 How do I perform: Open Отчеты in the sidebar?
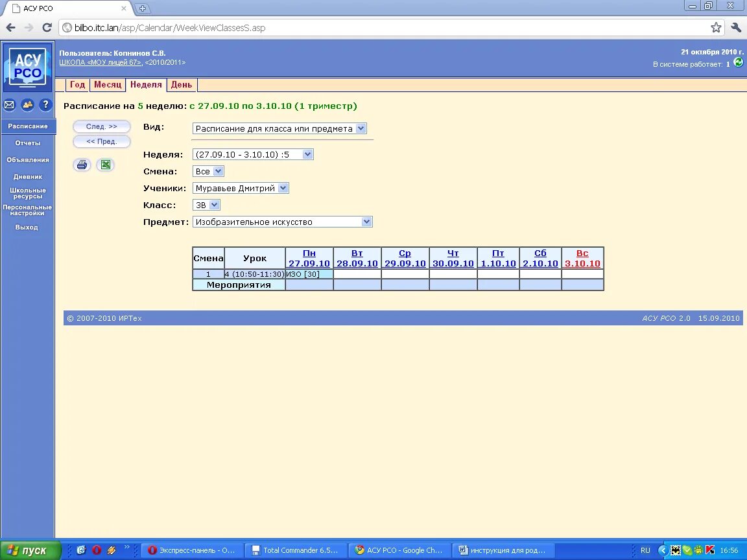pos(28,143)
